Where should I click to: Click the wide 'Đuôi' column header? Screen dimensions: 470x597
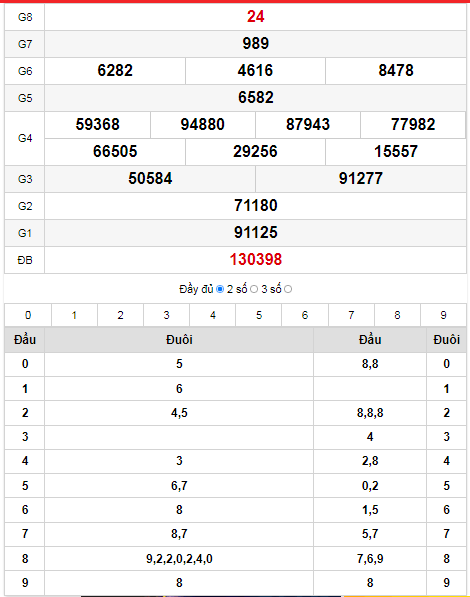coord(179,340)
